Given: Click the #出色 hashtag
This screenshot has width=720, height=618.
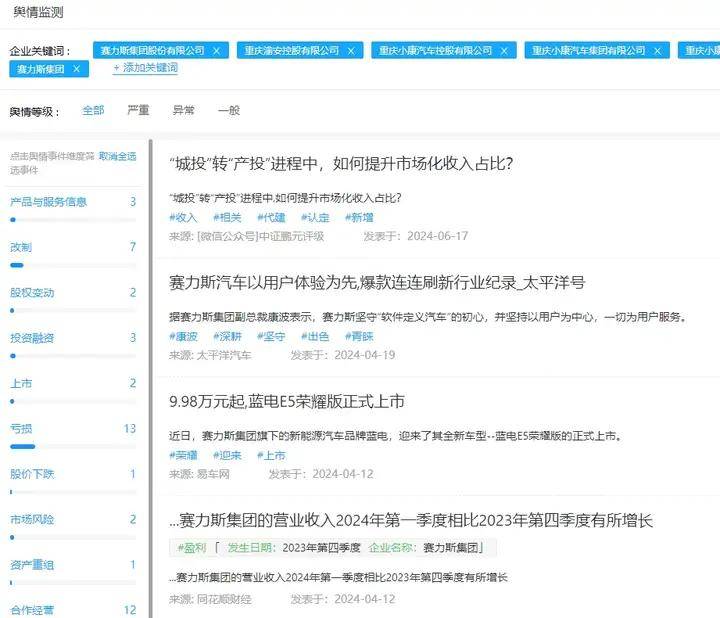Looking at the screenshot, I should 315,337.
